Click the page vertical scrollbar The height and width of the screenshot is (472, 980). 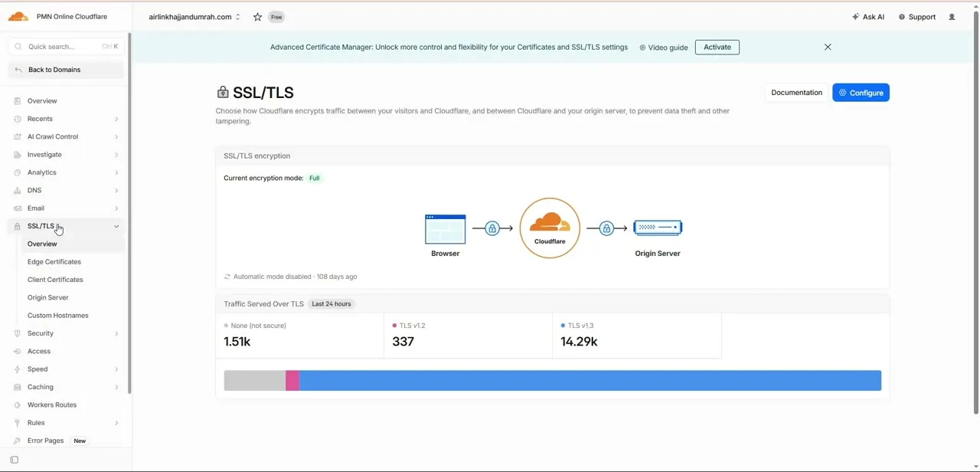pos(975,211)
